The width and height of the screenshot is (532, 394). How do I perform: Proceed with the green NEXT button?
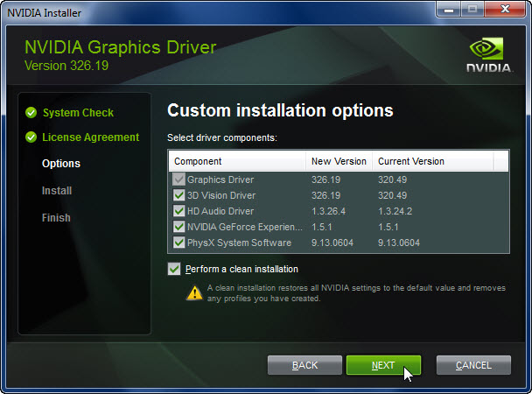coord(383,365)
